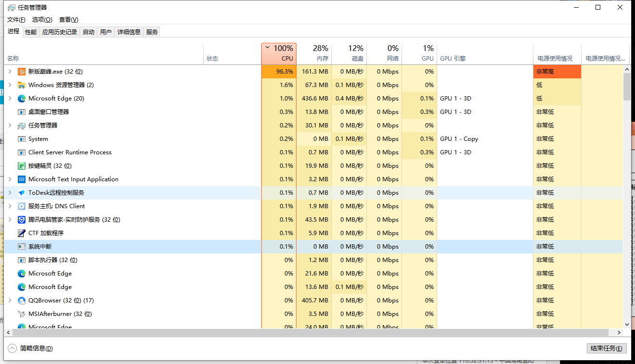Click the Client Server Runtime Process icon
The width and height of the screenshot is (635, 364).
click(21, 152)
